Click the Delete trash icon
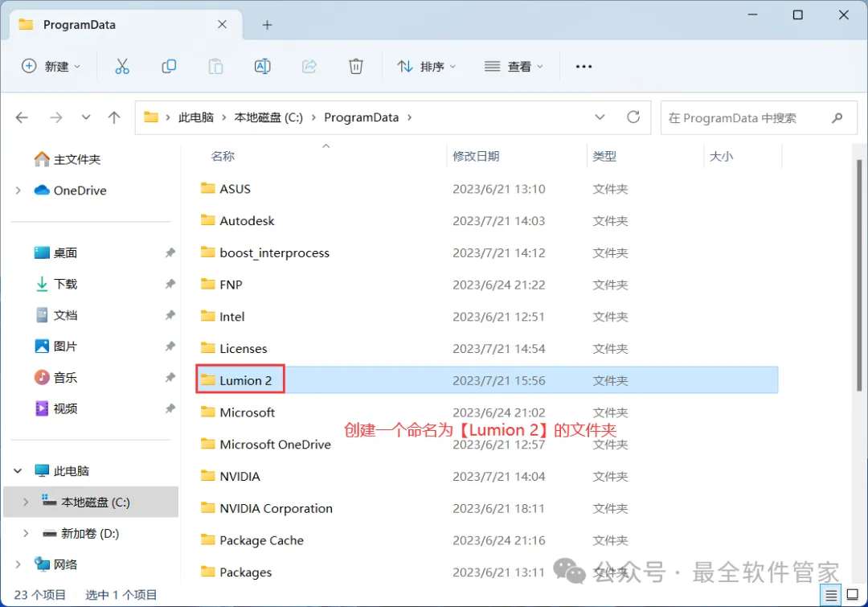 (x=356, y=67)
